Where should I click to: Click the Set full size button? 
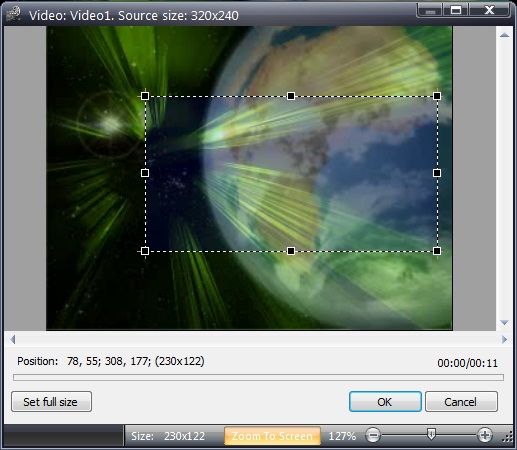[51, 402]
